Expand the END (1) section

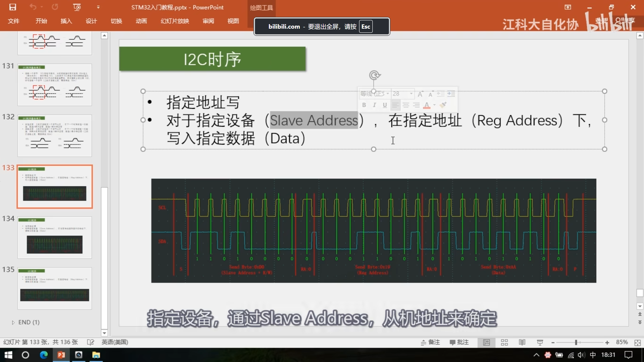pos(13,322)
